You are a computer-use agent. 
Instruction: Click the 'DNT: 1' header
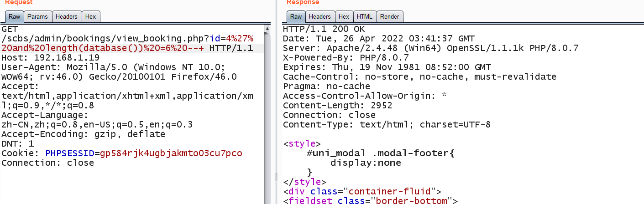click(18, 144)
